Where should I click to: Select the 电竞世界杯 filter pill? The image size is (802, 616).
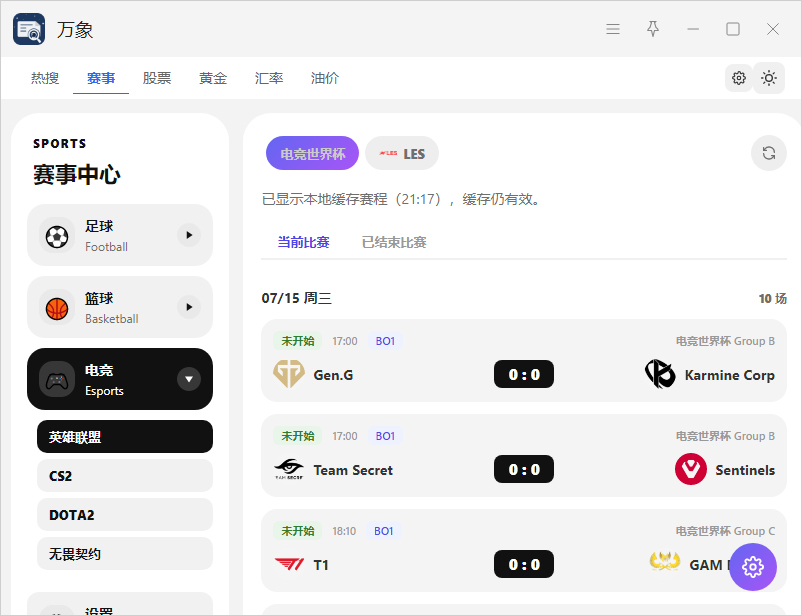[x=312, y=153]
